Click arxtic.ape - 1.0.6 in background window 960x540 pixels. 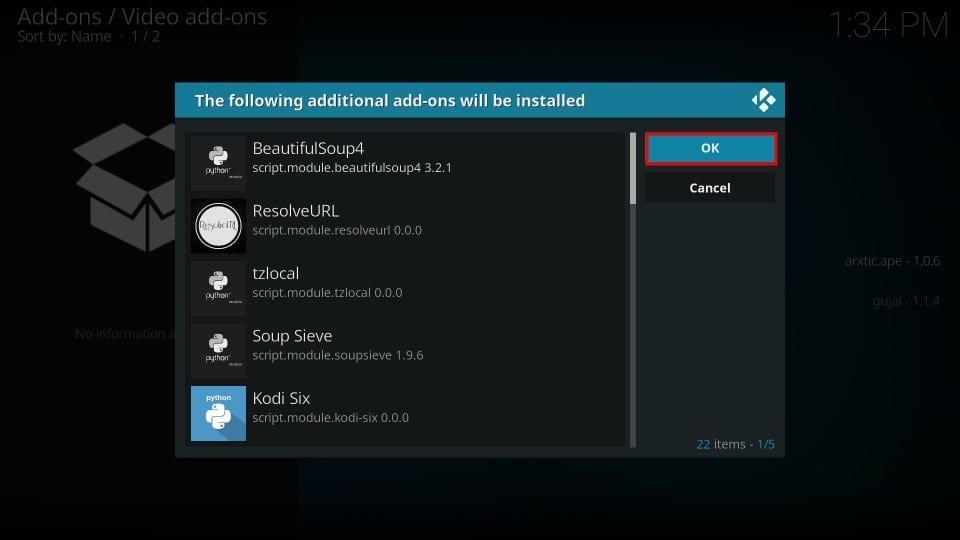coord(892,261)
